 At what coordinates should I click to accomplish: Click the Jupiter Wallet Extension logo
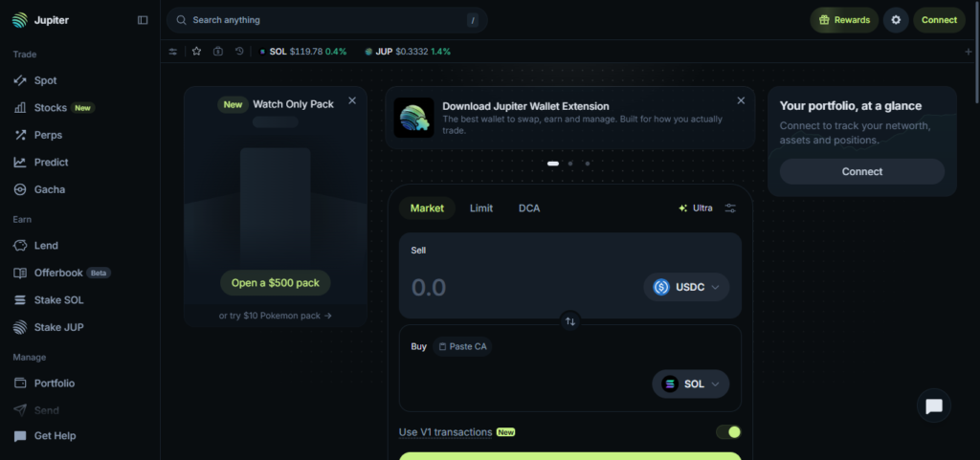point(413,118)
